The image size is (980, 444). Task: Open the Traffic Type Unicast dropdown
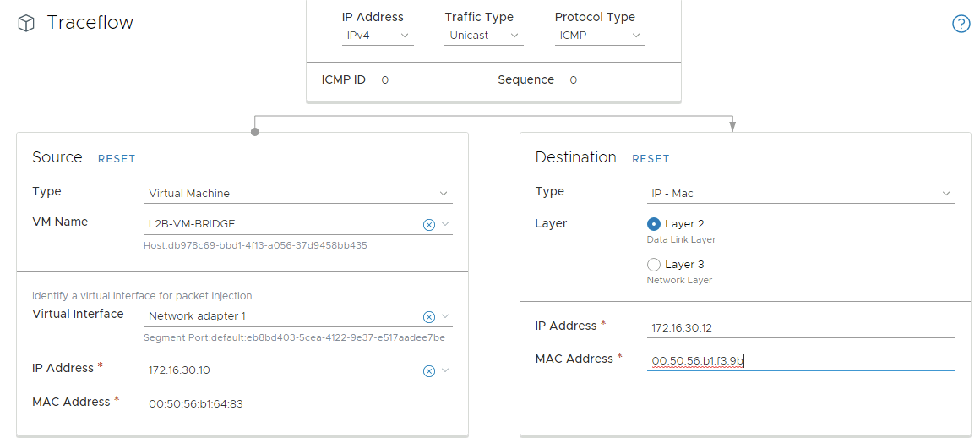484,36
